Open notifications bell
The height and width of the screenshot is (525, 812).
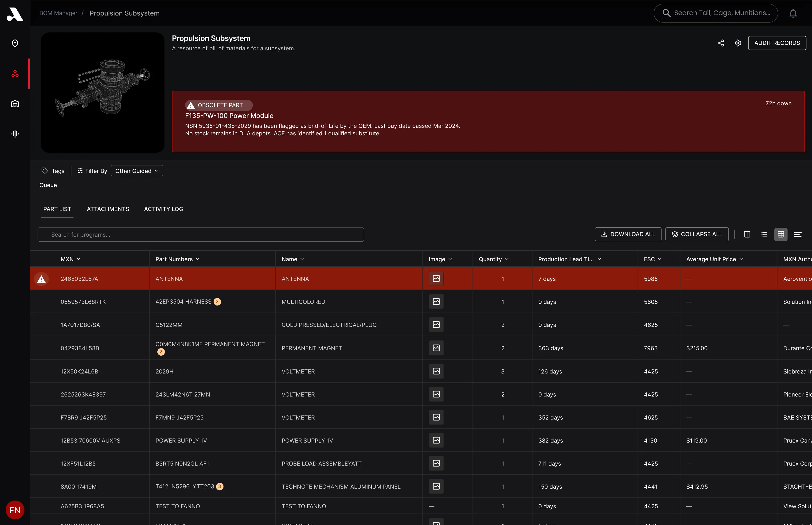[793, 13]
